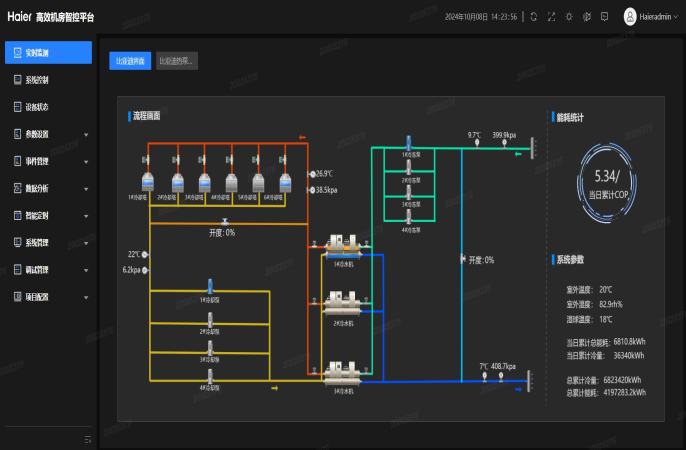Image resolution: width=686 pixels, height=450 pixels.
Task: Click the 2#冷冻泵 chilled water pump
Action: 409,167
